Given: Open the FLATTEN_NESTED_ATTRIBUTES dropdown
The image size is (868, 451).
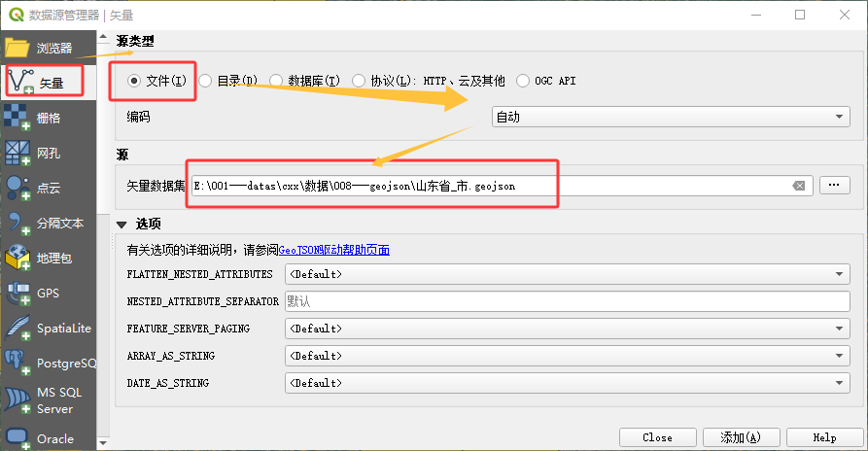Looking at the screenshot, I should [568, 274].
